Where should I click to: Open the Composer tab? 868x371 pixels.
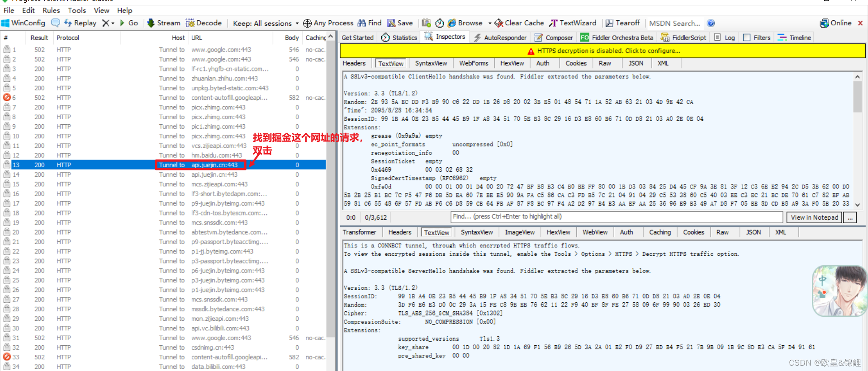click(x=554, y=38)
